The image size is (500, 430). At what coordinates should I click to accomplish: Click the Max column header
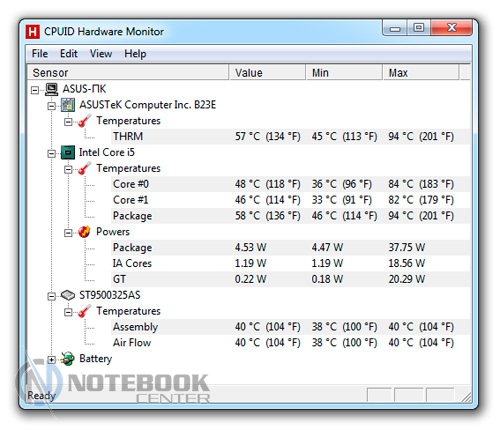tap(420, 73)
